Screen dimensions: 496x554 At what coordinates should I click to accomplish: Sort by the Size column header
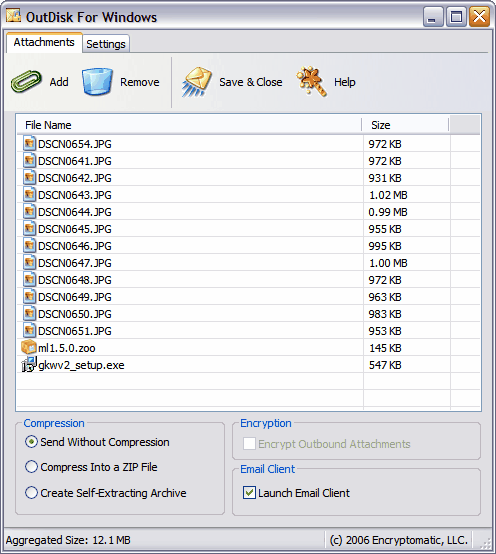(x=405, y=125)
